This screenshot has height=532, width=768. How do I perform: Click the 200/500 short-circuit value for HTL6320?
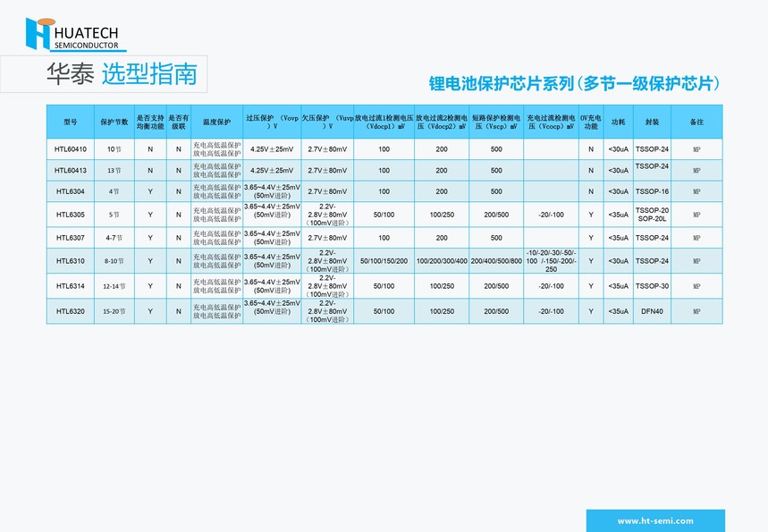[496, 311]
